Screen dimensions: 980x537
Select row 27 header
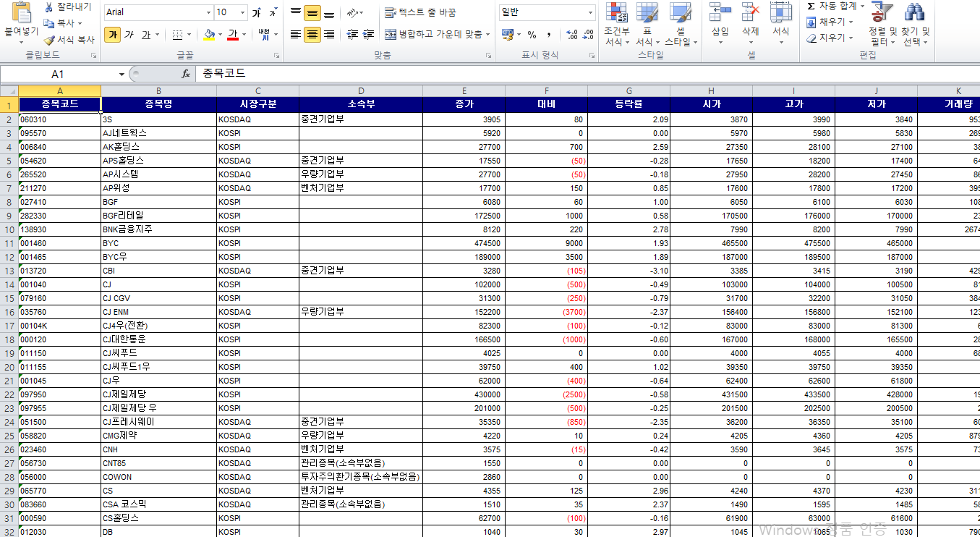[9, 463]
